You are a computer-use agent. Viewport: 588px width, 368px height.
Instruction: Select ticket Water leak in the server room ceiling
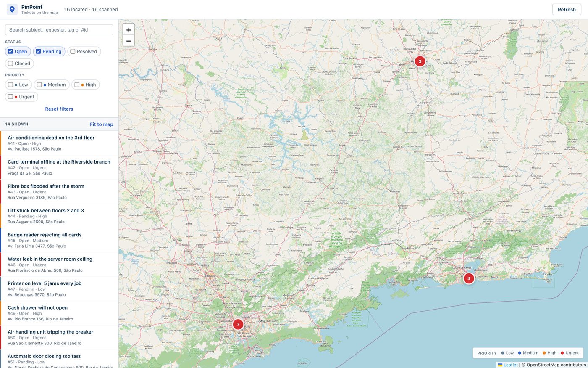pos(59,265)
